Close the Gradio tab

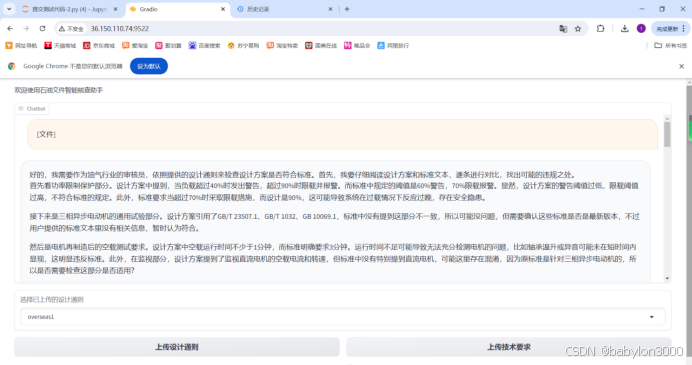pyautogui.click(x=223, y=9)
